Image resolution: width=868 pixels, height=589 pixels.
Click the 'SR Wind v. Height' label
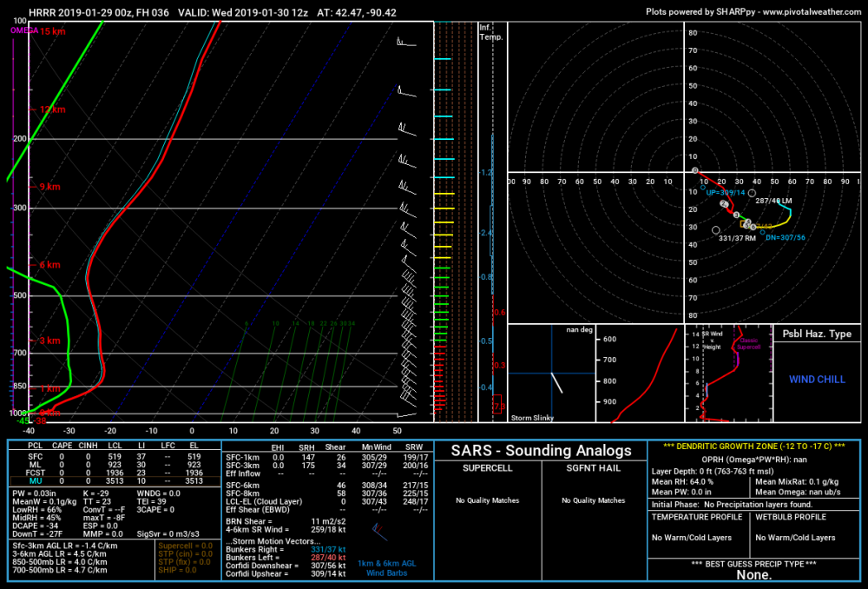(x=713, y=341)
